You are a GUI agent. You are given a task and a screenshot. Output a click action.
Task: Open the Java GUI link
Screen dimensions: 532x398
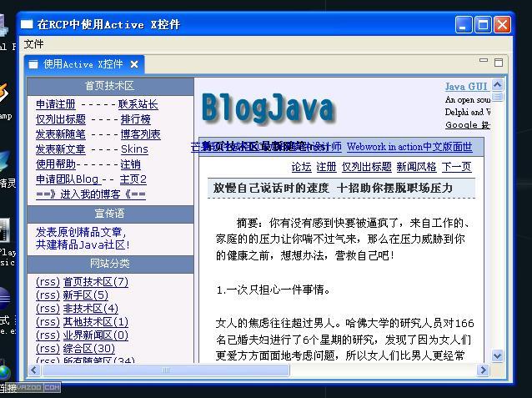466,86
